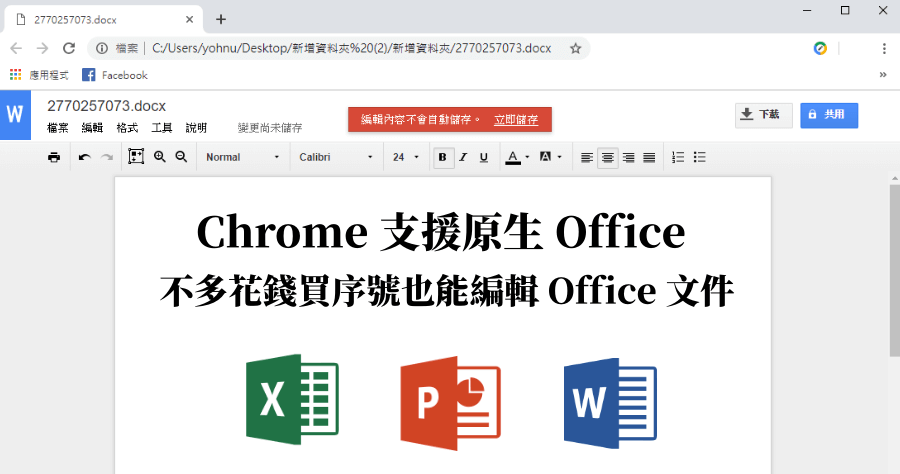Open the 工具 menu
Viewport: 900px width, 474px height.
(x=162, y=128)
